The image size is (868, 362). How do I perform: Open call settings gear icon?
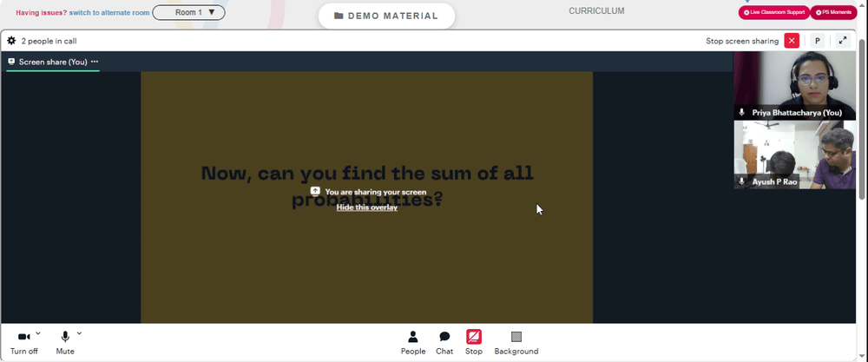point(11,41)
